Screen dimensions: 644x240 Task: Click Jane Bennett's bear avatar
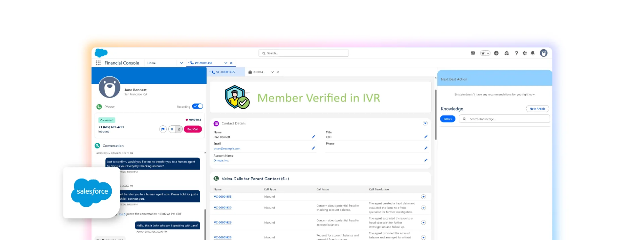[x=110, y=87]
